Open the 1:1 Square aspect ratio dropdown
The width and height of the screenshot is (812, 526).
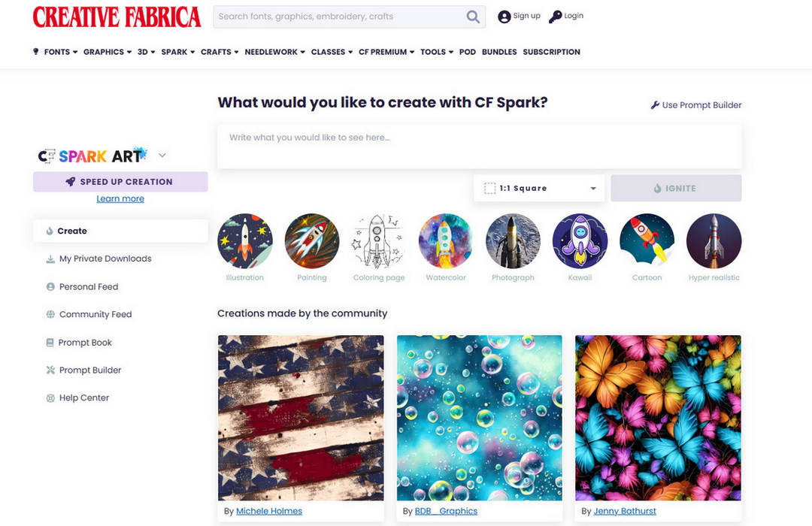click(539, 188)
